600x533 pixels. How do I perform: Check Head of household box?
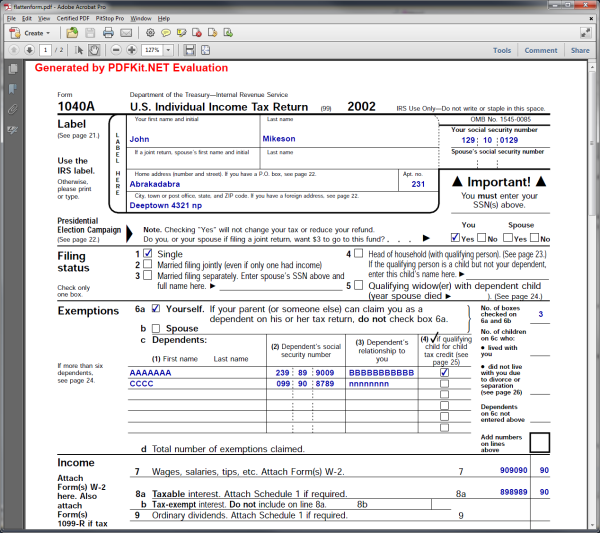[359, 253]
